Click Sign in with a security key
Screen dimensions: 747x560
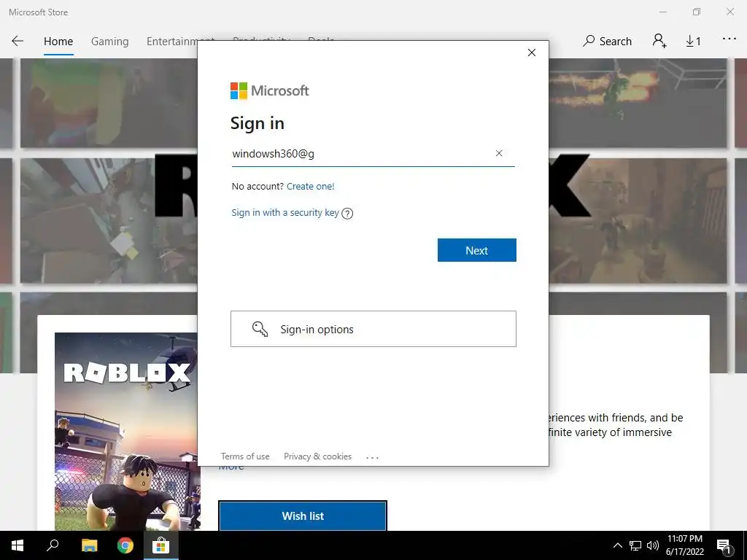(x=285, y=212)
